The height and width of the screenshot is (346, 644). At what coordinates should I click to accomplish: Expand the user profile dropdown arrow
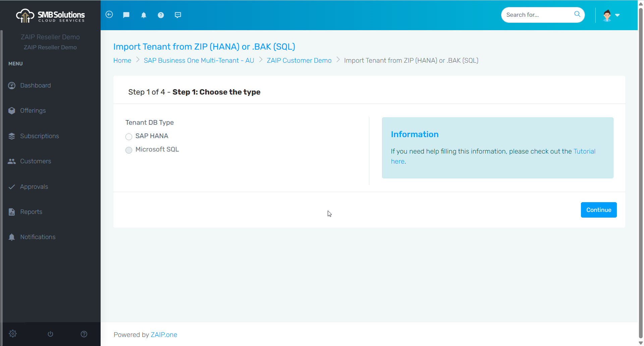(x=618, y=15)
